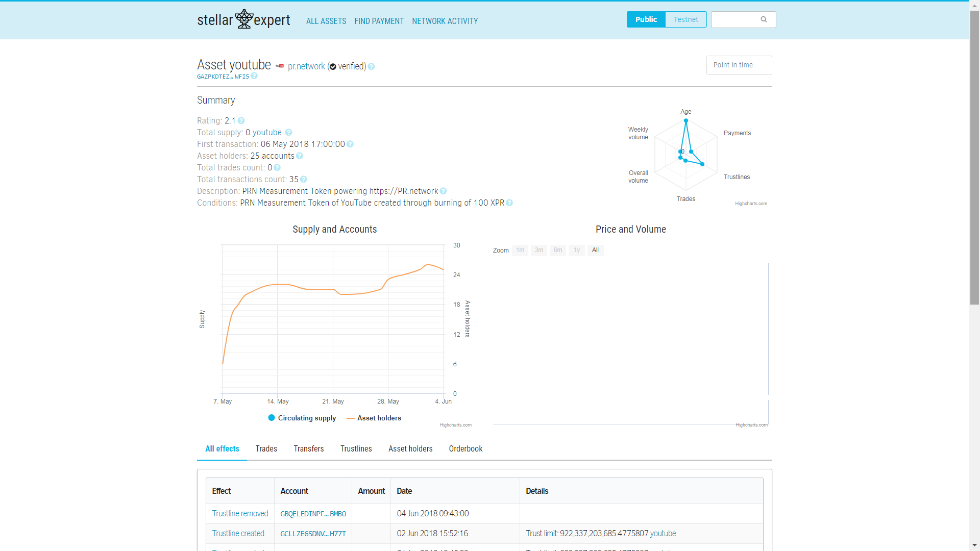Screen dimensions: 980x551
Task: Switch to the Trustlines tab
Action: coord(356,449)
